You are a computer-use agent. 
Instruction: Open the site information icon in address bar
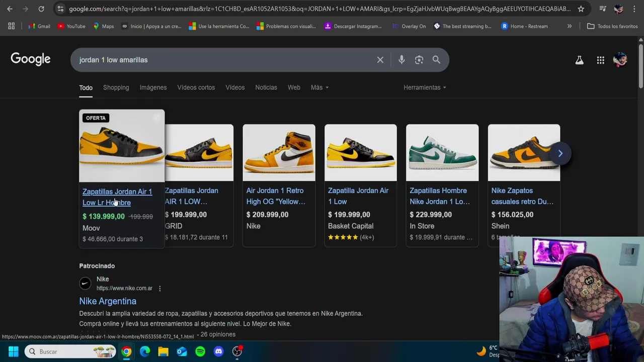pos(60,9)
